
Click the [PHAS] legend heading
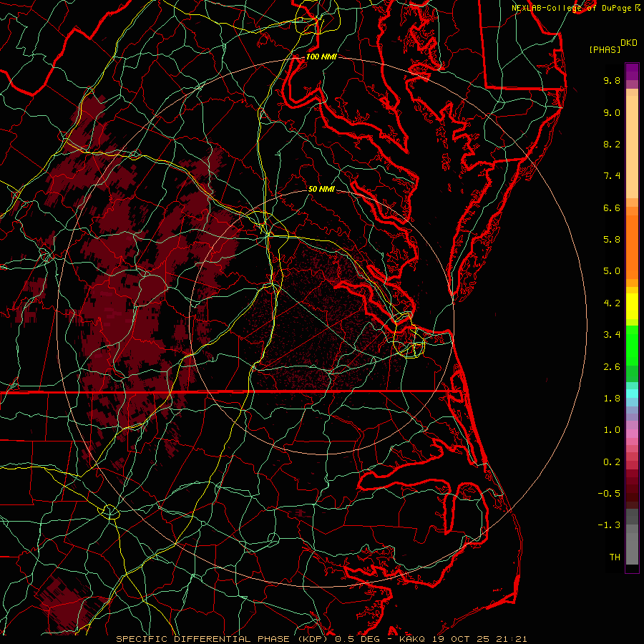coord(605,49)
